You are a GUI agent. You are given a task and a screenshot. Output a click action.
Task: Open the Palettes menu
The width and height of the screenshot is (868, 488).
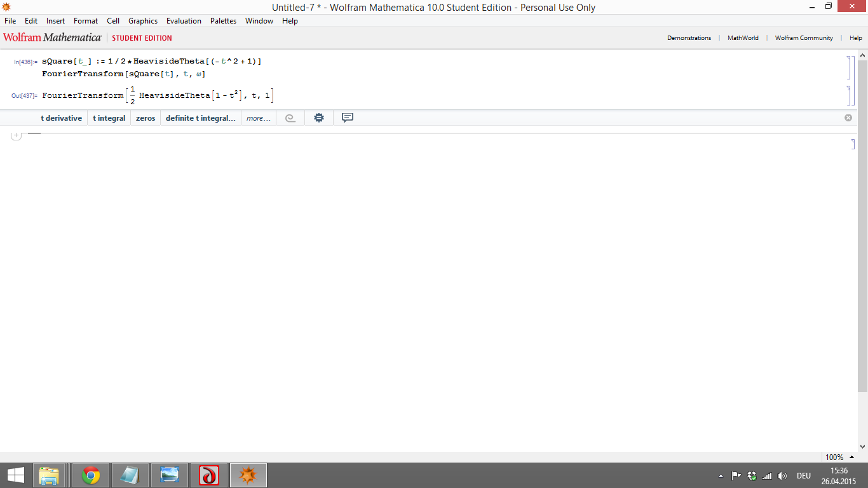point(223,21)
